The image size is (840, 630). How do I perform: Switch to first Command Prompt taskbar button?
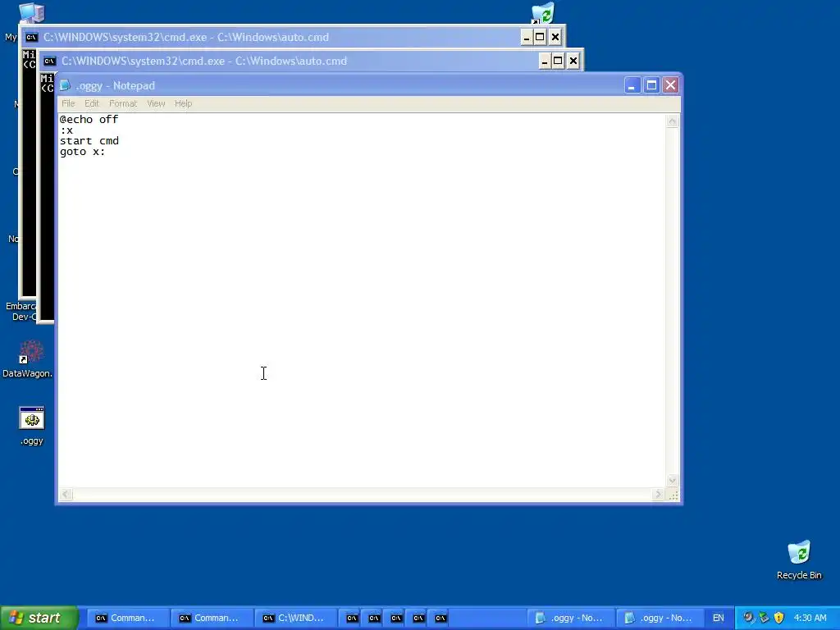[x=127, y=618]
